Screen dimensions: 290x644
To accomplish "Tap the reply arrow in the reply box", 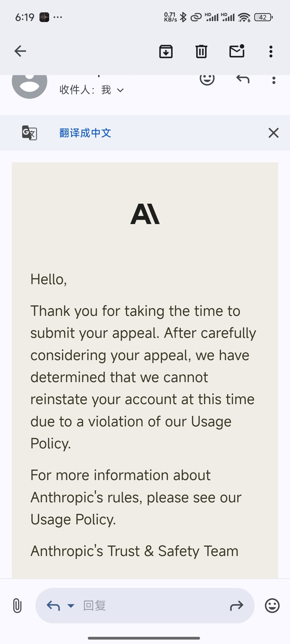I will 53,606.
